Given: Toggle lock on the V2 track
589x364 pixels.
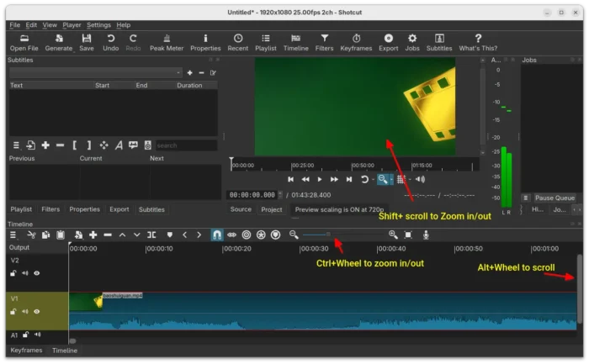Looking at the screenshot, I should pos(13,273).
